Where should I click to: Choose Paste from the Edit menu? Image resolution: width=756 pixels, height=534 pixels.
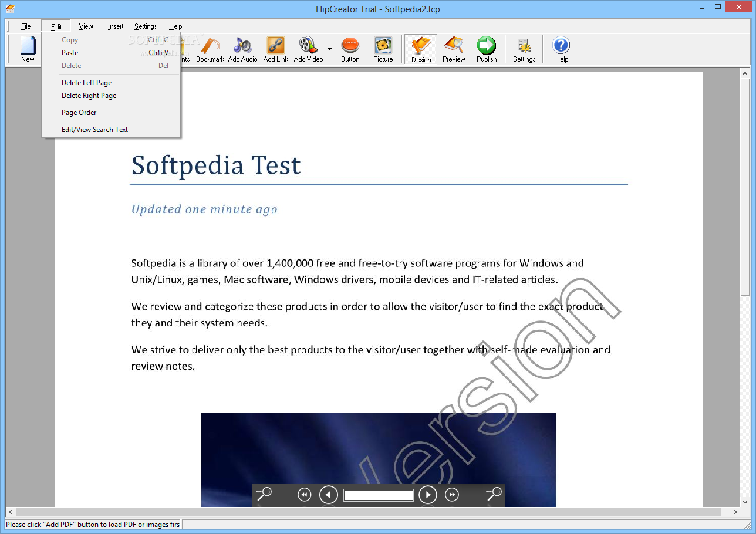coord(111,53)
